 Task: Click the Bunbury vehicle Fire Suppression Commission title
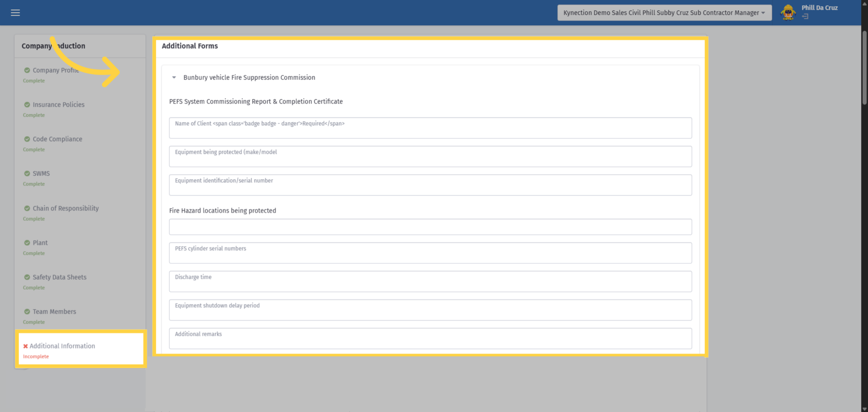click(x=249, y=77)
